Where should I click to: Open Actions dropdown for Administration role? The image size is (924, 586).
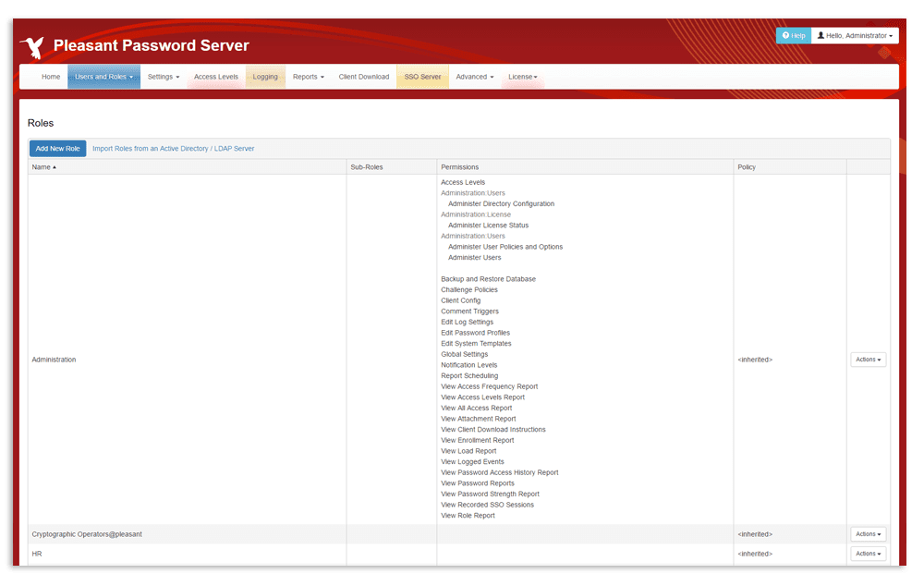868,360
